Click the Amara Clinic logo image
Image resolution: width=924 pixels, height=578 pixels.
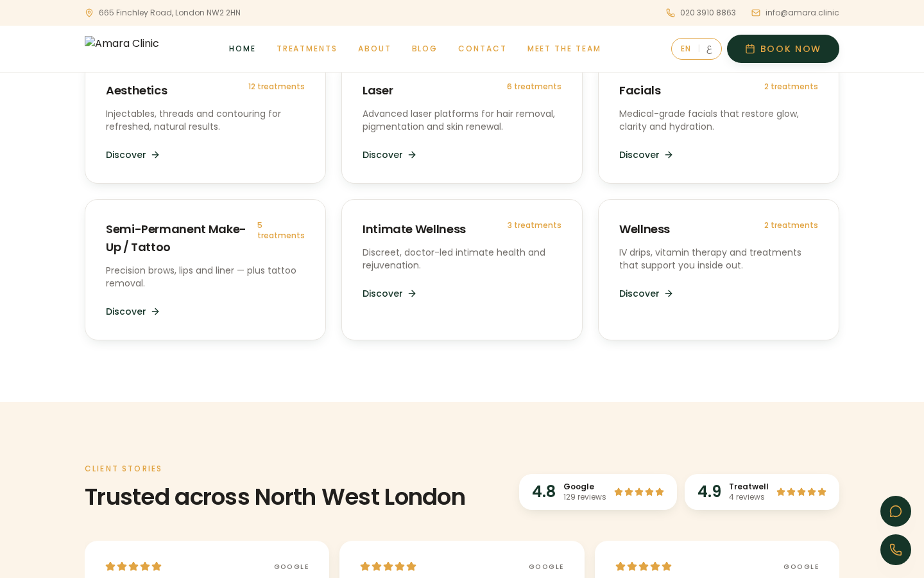point(122,43)
